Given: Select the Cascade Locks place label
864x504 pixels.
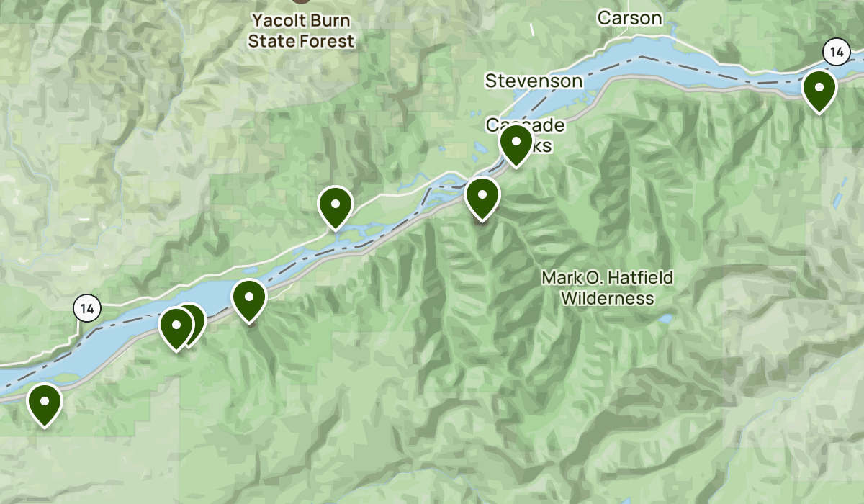Looking at the screenshot, I should point(525,135).
